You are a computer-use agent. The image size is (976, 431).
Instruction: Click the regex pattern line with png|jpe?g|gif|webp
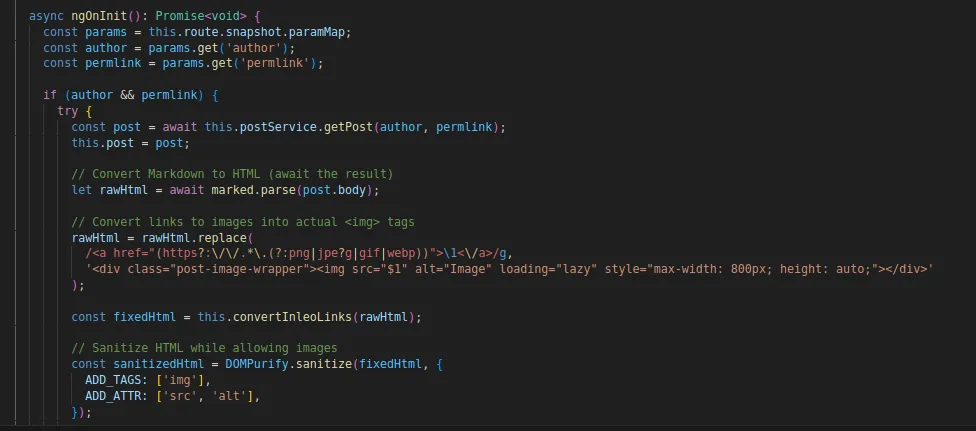(299, 253)
